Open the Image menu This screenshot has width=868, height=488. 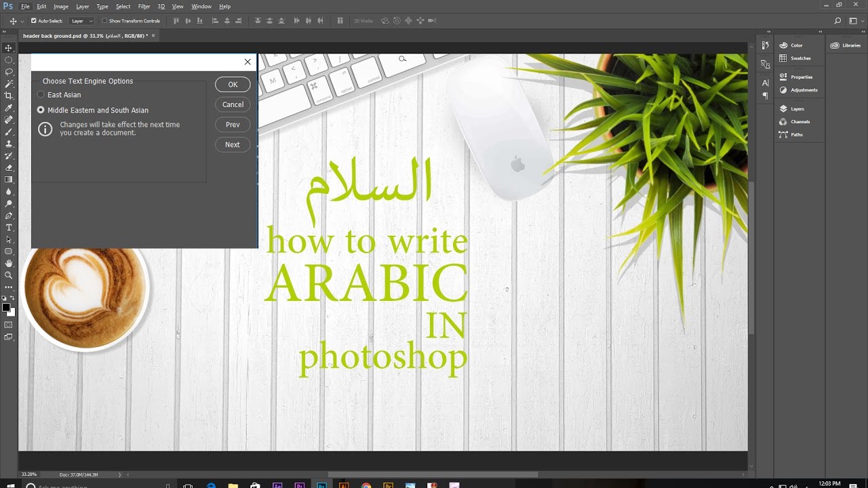coord(61,6)
